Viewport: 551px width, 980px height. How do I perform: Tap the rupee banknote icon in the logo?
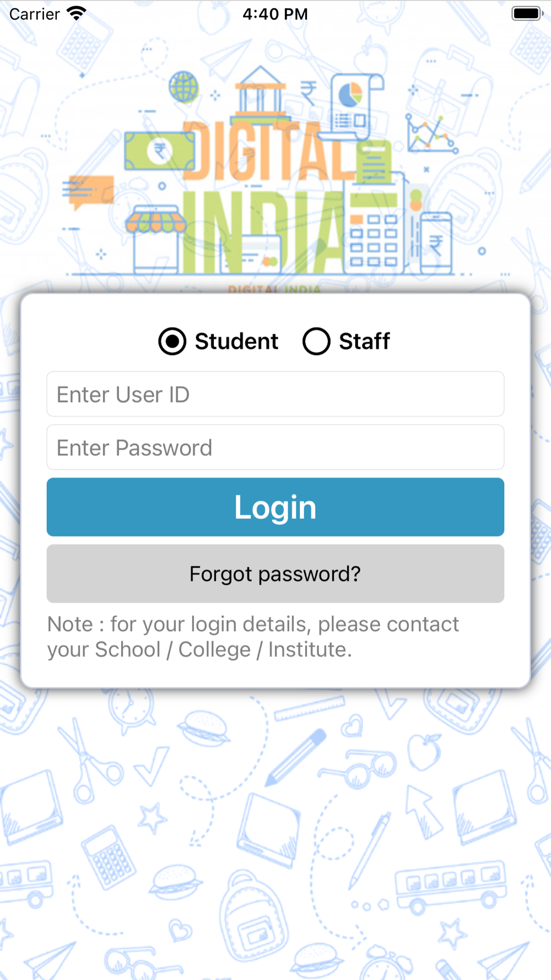pyautogui.click(x=160, y=150)
